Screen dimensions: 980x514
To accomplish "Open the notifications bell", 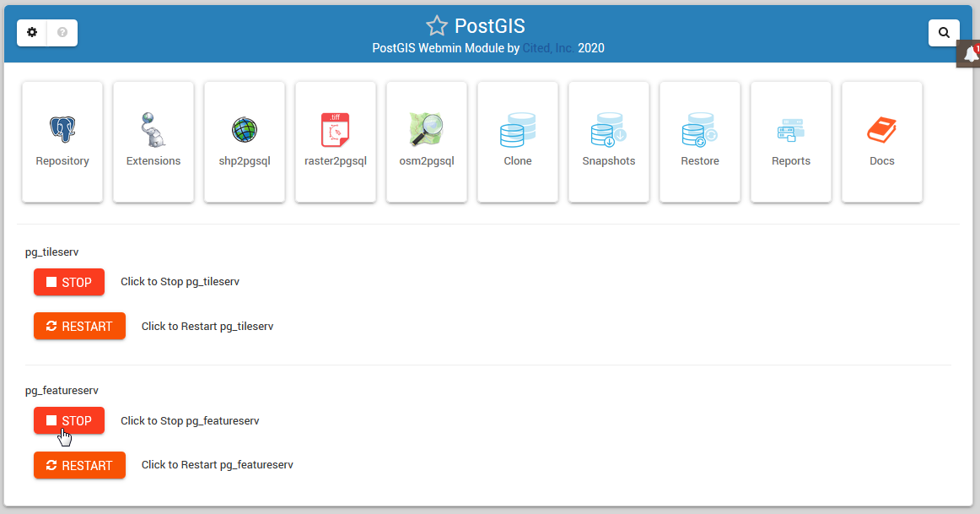I will (x=969, y=55).
